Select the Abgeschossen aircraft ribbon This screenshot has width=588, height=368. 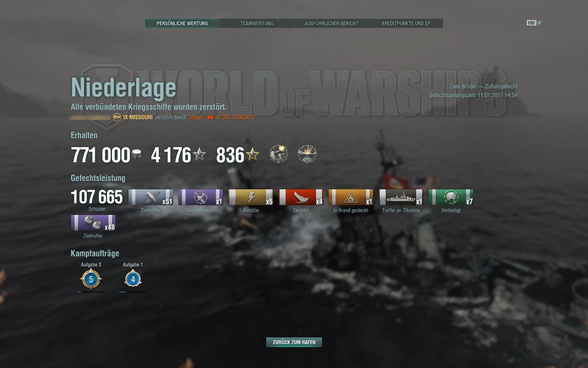(x=201, y=197)
